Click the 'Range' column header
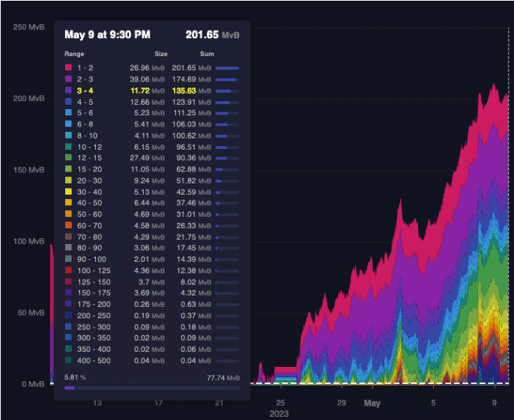 pos(74,54)
